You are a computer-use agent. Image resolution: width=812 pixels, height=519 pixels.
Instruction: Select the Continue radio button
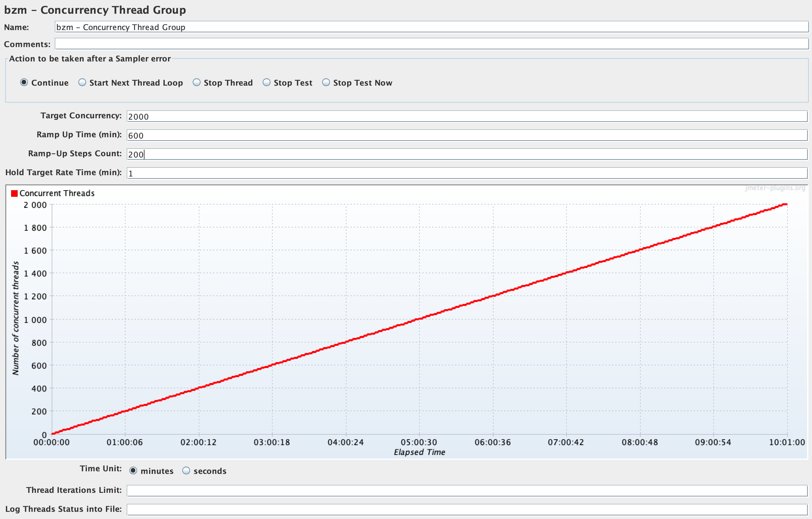[24, 83]
